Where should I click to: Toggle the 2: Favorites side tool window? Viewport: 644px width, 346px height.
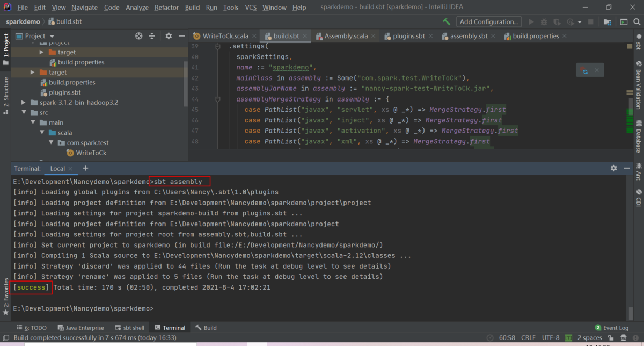tap(6, 296)
